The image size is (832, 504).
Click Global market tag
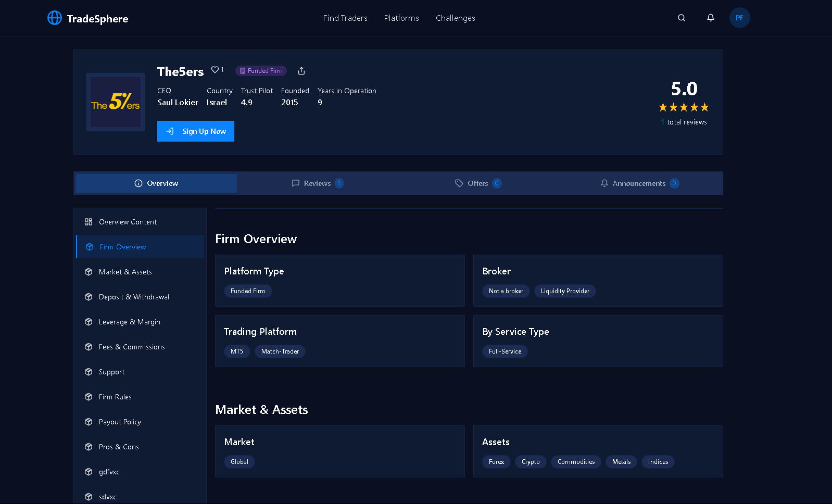click(x=239, y=462)
